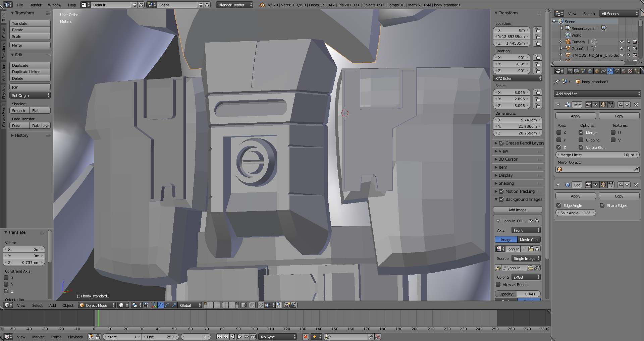Screen dimensions: 644x341
Task: Click the Add Image button
Action: pos(518,210)
